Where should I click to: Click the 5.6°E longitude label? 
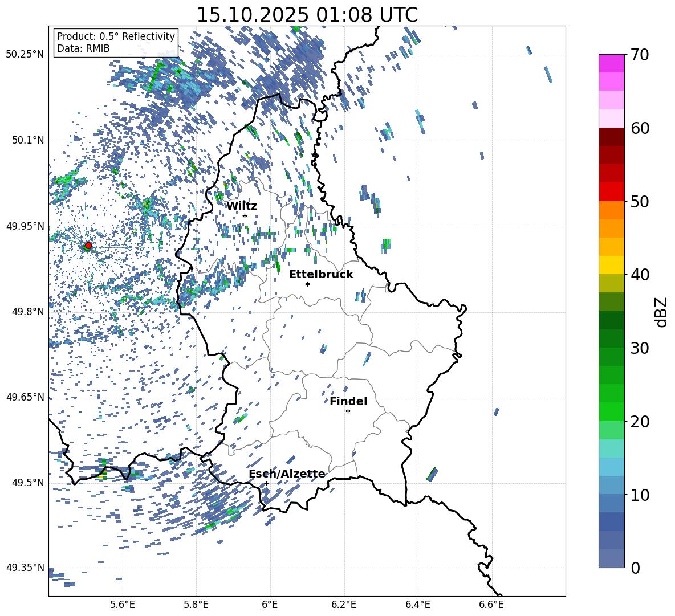pos(123,605)
